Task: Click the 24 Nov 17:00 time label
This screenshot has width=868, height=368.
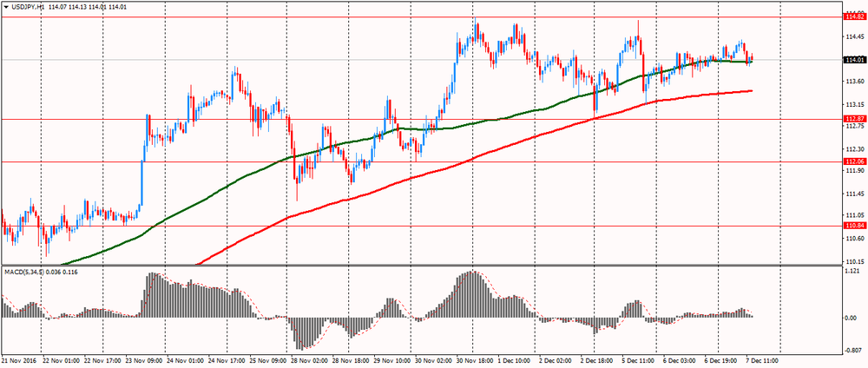Action: pos(227,359)
